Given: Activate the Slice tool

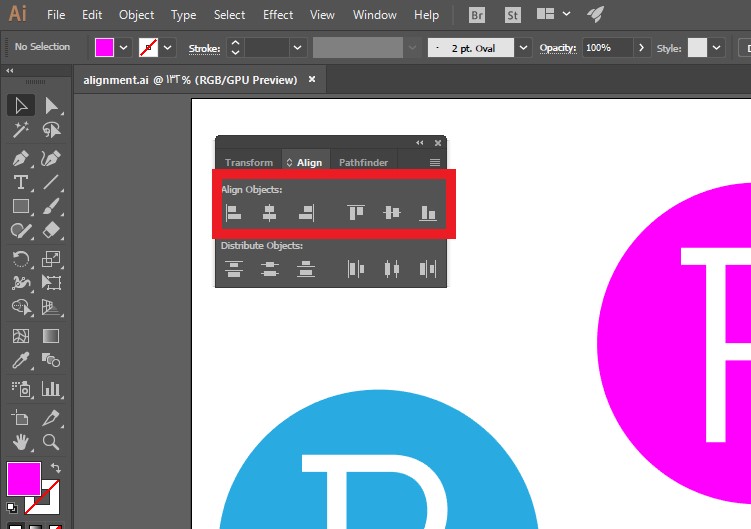Looking at the screenshot, I should tap(51, 418).
